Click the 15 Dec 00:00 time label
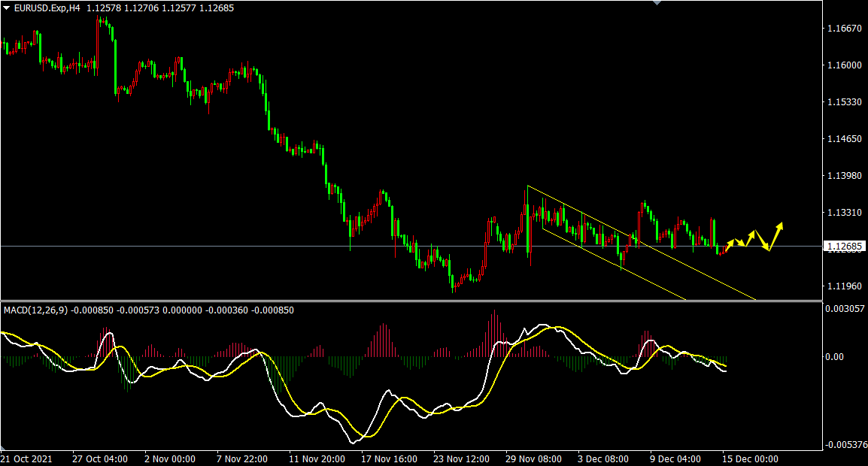The height and width of the screenshot is (466, 868). pyautogui.click(x=750, y=458)
